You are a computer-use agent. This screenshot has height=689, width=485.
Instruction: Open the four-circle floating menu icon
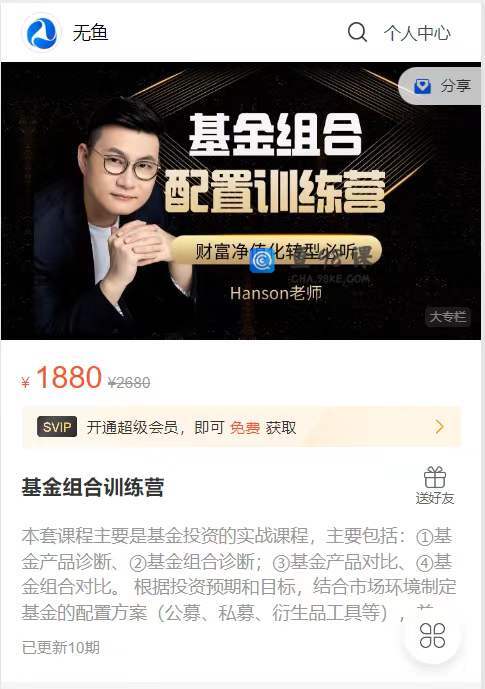pos(432,635)
